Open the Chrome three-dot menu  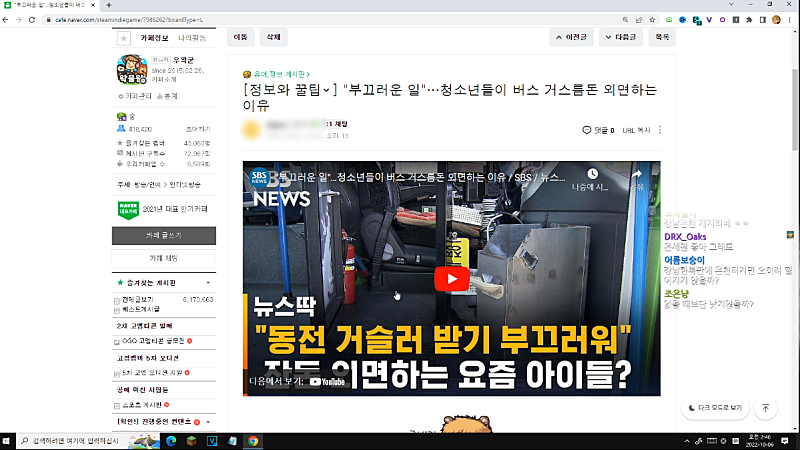(790, 20)
